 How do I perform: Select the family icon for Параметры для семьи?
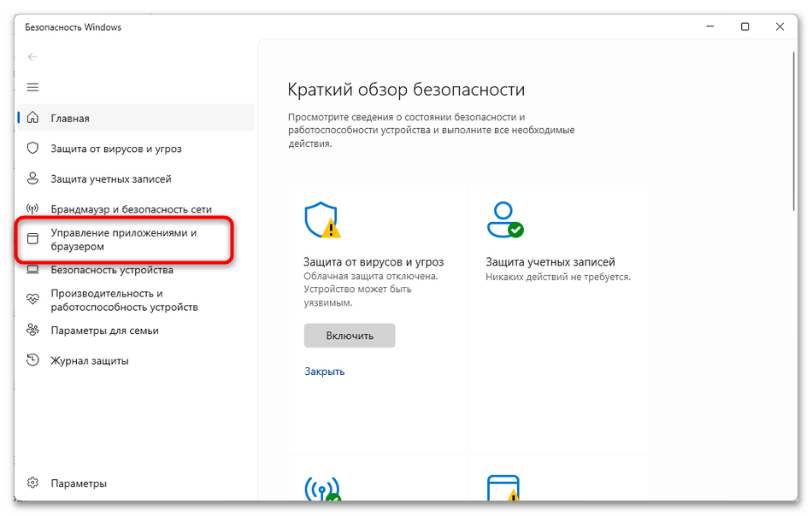pyautogui.click(x=32, y=331)
